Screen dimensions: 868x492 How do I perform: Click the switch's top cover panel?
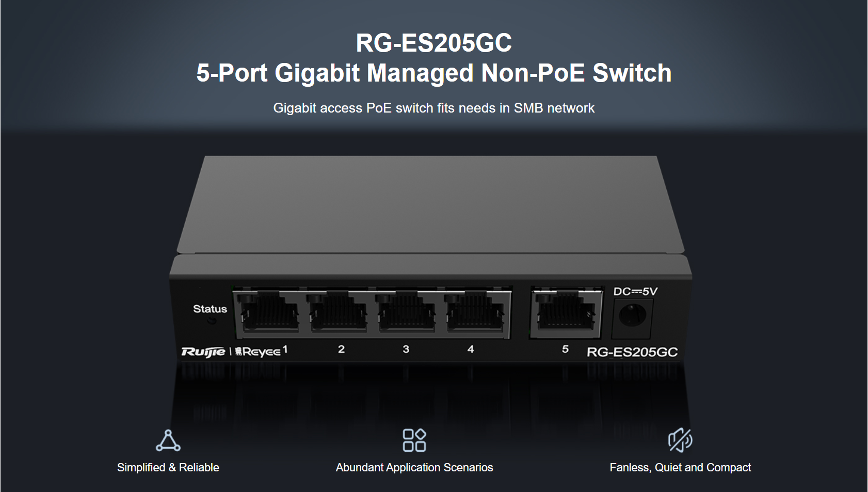click(x=431, y=204)
